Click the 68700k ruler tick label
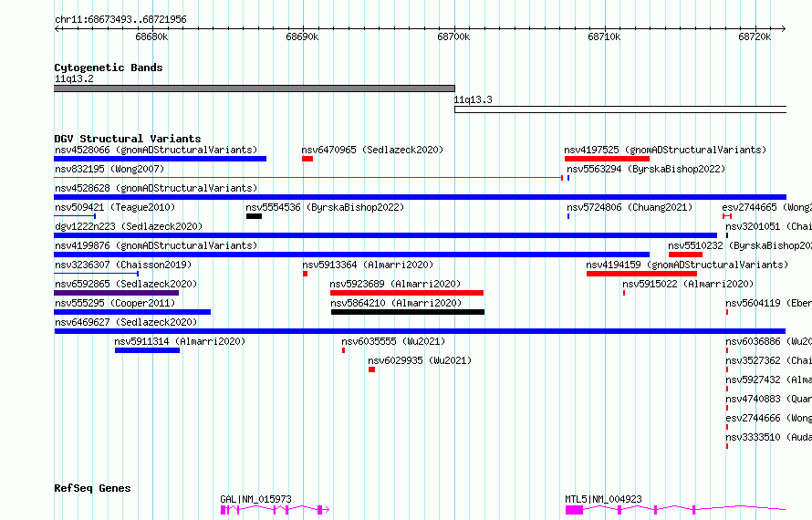This screenshot has height=520, width=812. [x=453, y=36]
